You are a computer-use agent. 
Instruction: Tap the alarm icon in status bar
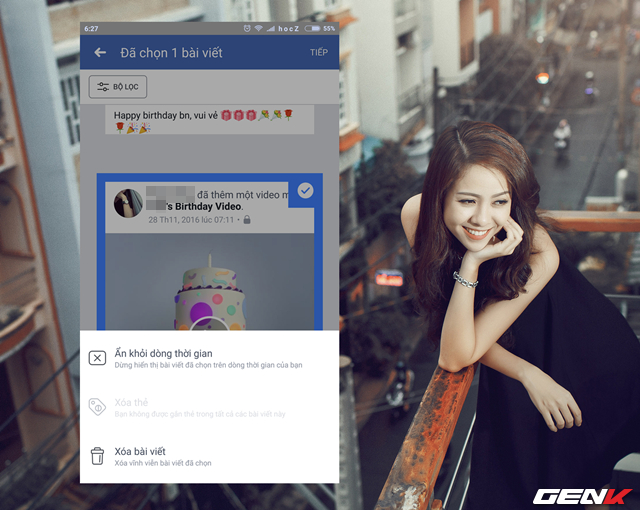[x=247, y=28]
